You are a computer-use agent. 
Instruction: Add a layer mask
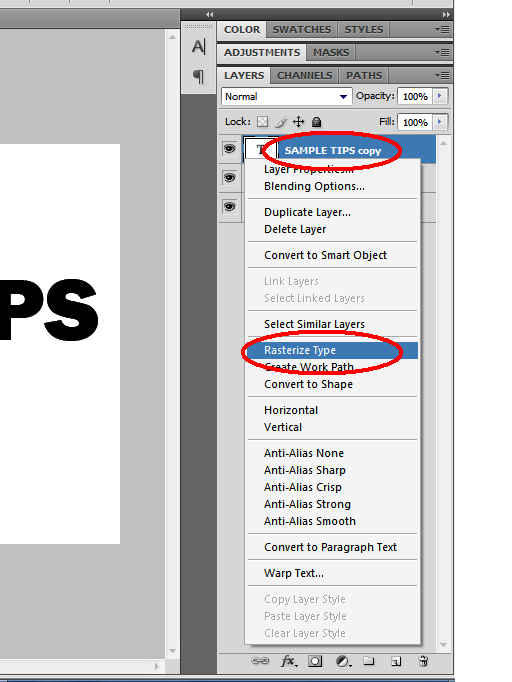click(x=315, y=662)
